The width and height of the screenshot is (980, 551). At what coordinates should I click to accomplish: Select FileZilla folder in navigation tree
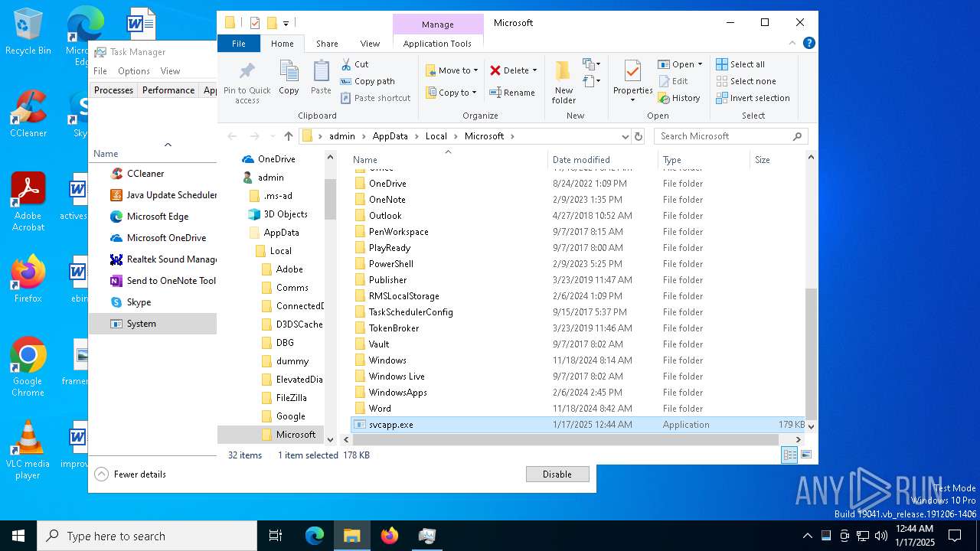(x=291, y=398)
